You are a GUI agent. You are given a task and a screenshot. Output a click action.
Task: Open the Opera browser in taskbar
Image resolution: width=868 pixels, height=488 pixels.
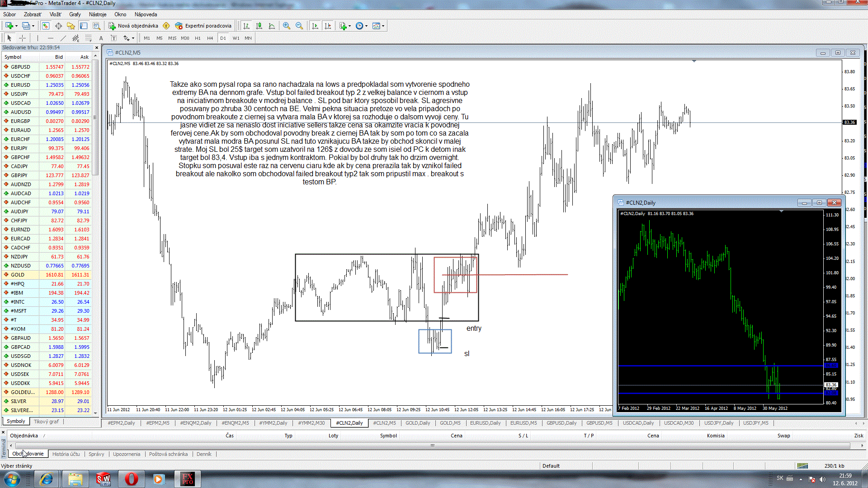click(x=131, y=479)
